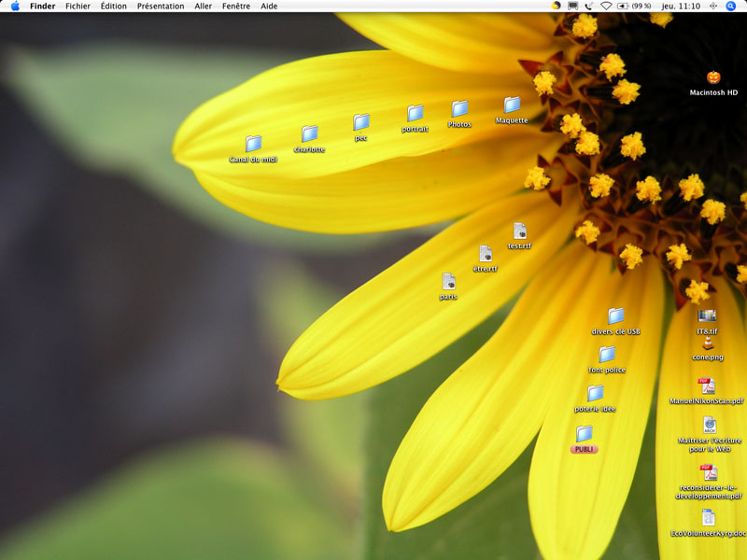Select the EcoVolunteerKyrg.doc document
Image resolution: width=747 pixels, height=560 pixels.
click(709, 518)
